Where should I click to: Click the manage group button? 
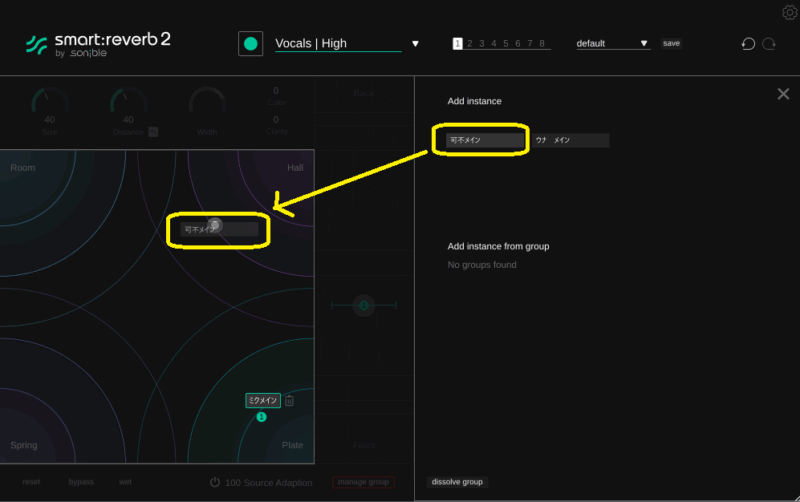pyautogui.click(x=363, y=482)
